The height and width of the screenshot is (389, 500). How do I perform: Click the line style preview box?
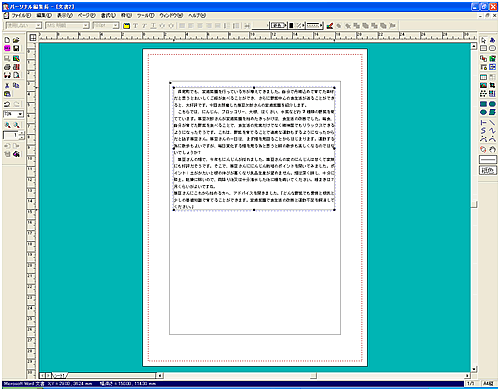pos(488,160)
